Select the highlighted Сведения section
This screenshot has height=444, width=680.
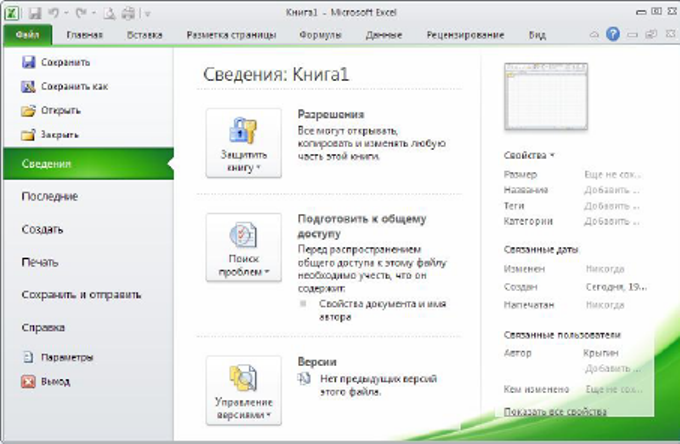pos(88,163)
